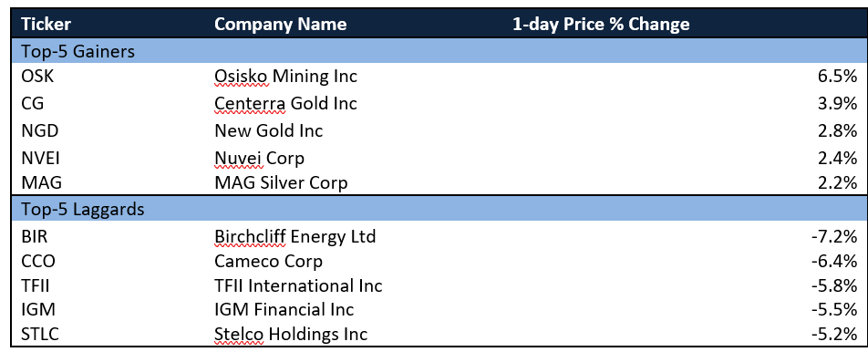Select the IGM Financial Inc cell
Screen dimensions: 868x352
coord(284,309)
